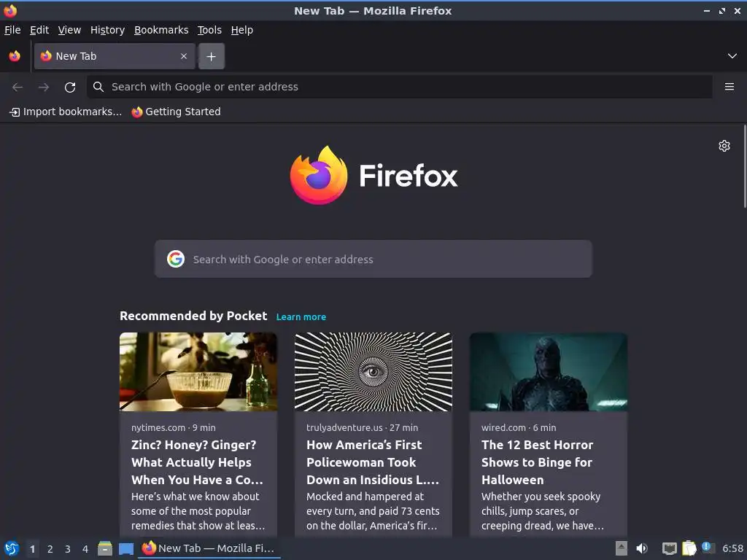Image resolution: width=747 pixels, height=560 pixels.
Task: Open the Tools menu
Action: click(209, 30)
